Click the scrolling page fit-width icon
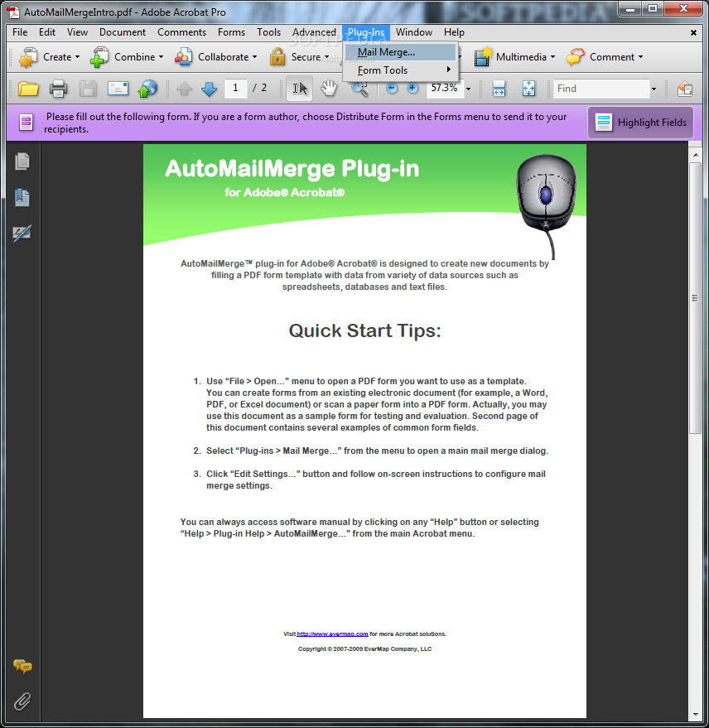The width and height of the screenshot is (709, 728). tap(499, 89)
